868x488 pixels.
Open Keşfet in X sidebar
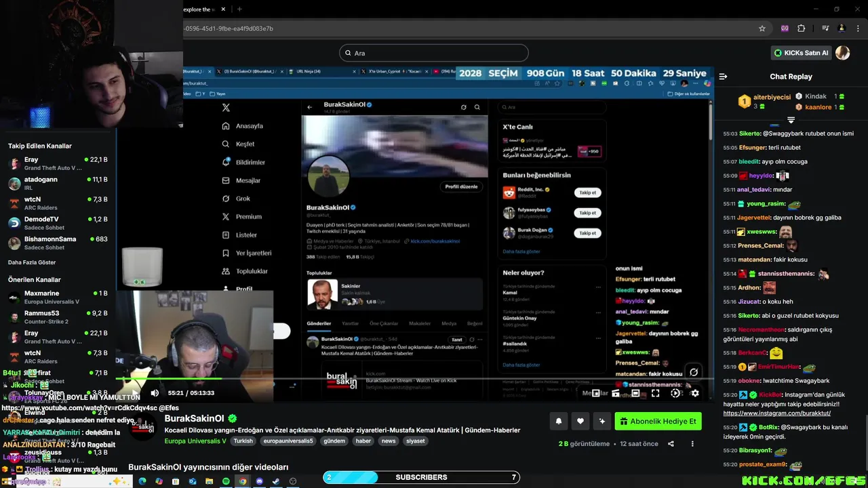coord(239,144)
